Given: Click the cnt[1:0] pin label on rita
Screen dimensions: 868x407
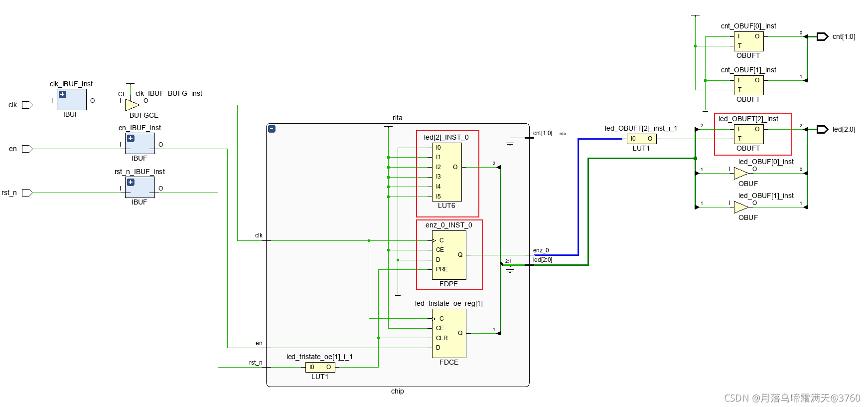Looking at the screenshot, I should pos(543,133).
